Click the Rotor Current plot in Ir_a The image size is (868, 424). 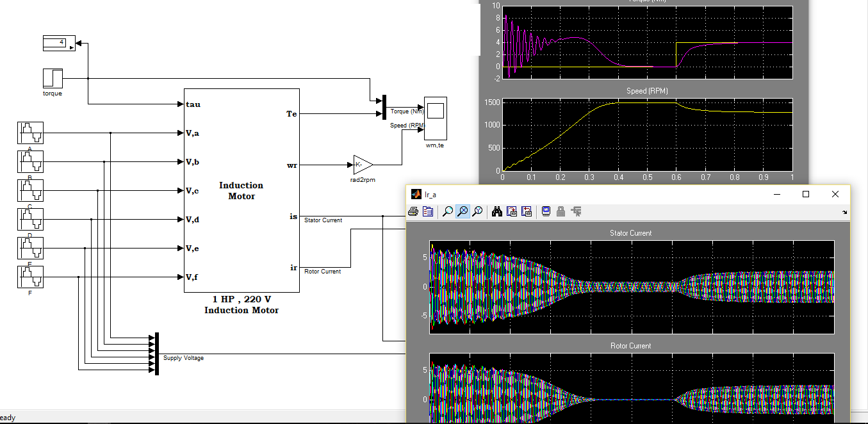click(x=632, y=387)
